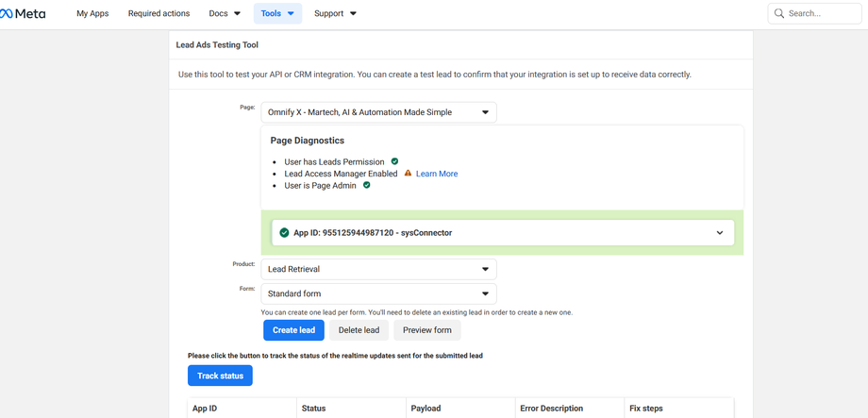Go to Required actions
This screenshot has height=418, width=868.
click(x=159, y=14)
